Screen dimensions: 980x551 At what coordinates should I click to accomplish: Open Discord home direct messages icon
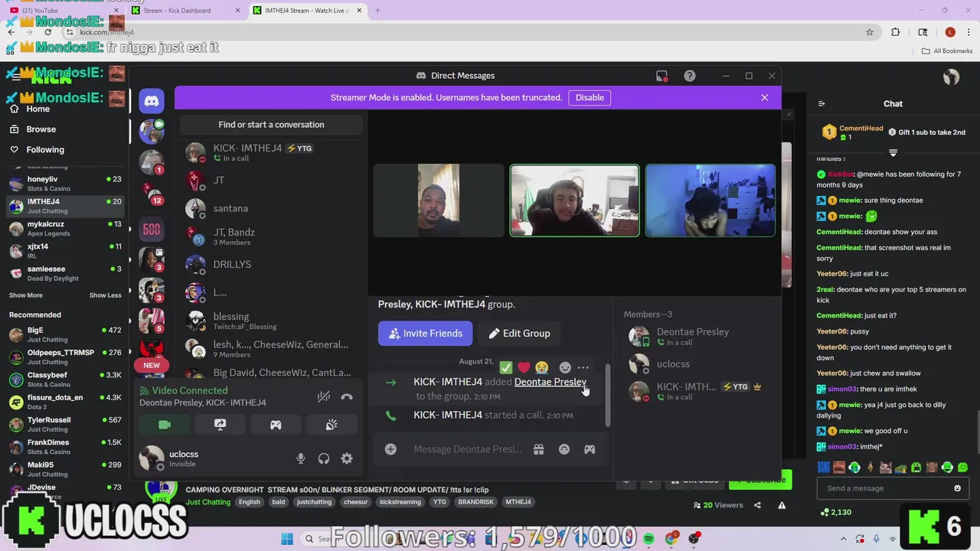click(x=152, y=101)
